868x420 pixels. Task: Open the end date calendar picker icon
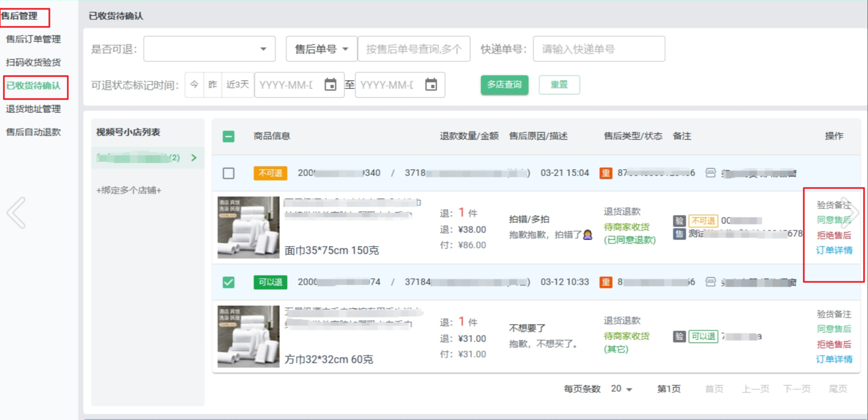click(431, 85)
